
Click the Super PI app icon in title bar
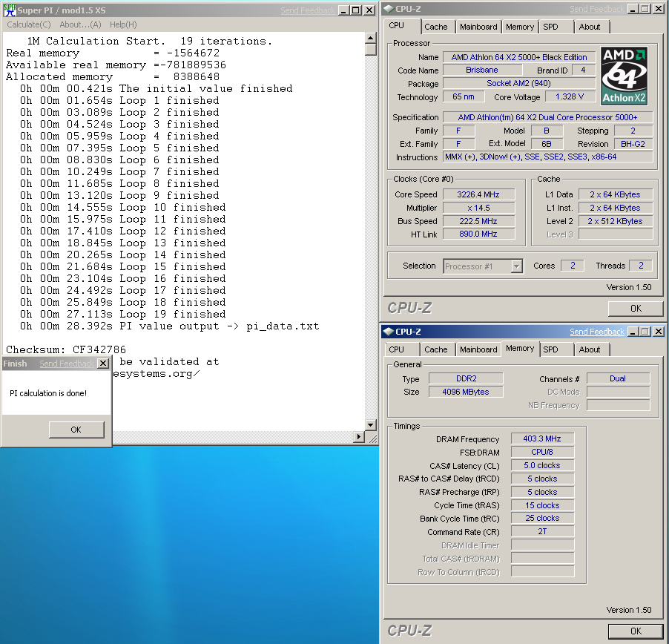(x=10, y=10)
